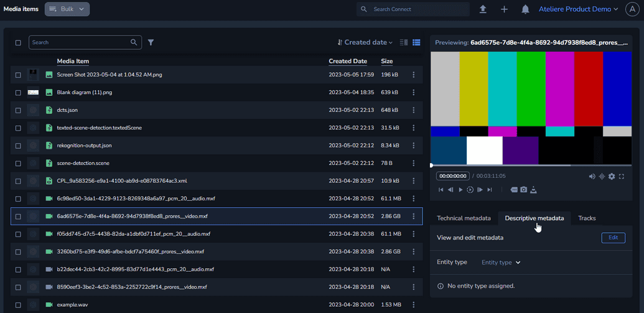Screen dimensions: 644x313
Task: Check the dcts.json row
Action: click(x=18, y=110)
